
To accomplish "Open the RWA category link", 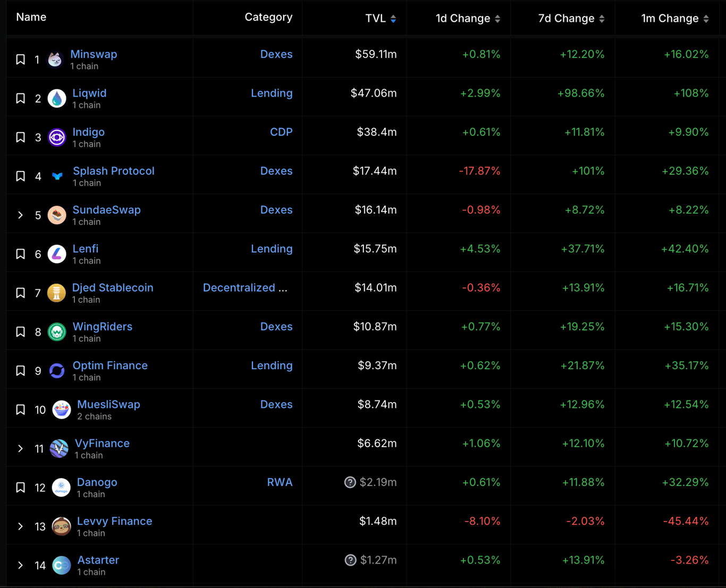I will pos(280,482).
